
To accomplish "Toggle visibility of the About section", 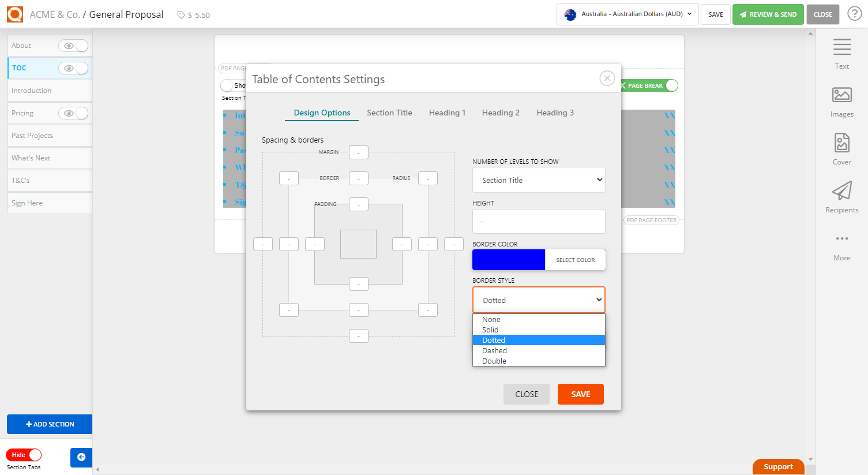I will (73, 45).
